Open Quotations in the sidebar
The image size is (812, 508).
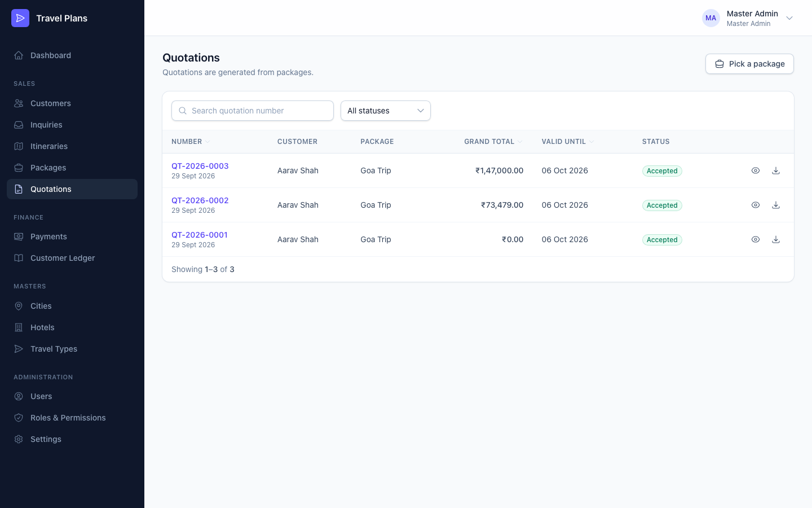pos(72,189)
